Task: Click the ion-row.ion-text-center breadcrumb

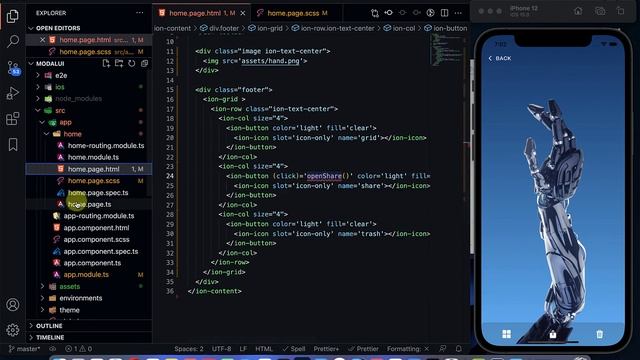Action: tap(333, 28)
